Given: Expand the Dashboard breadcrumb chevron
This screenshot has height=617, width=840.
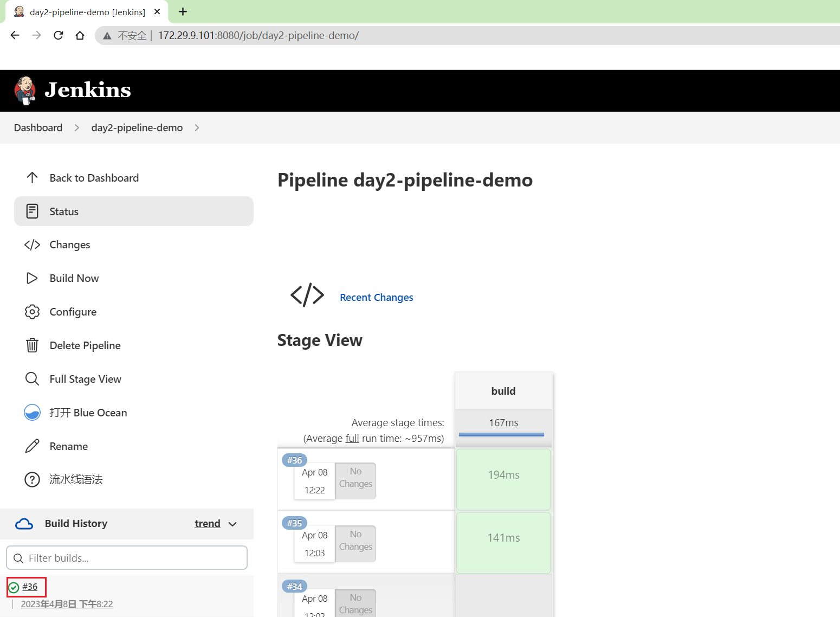Looking at the screenshot, I should point(77,127).
